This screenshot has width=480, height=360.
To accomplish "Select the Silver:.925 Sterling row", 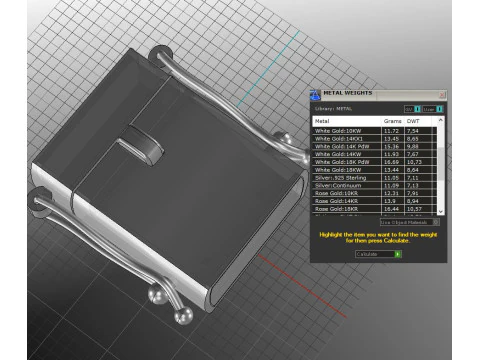I will [374, 178].
